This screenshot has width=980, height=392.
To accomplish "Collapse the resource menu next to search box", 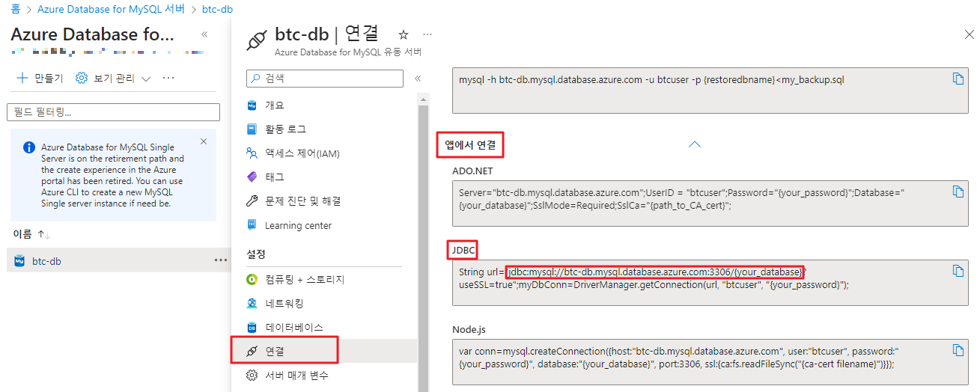I will [x=418, y=78].
